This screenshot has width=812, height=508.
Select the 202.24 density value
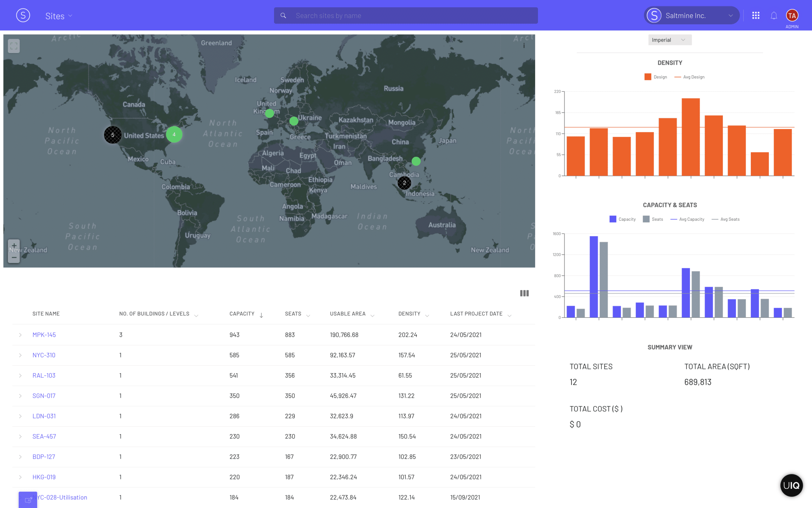(408, 335)
